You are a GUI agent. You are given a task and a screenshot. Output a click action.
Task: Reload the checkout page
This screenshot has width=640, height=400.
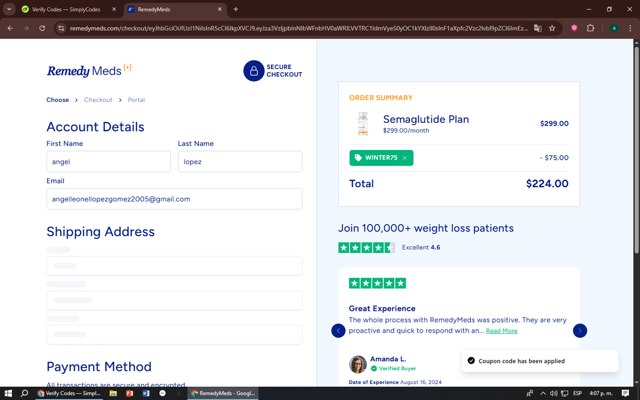point(42,28)
